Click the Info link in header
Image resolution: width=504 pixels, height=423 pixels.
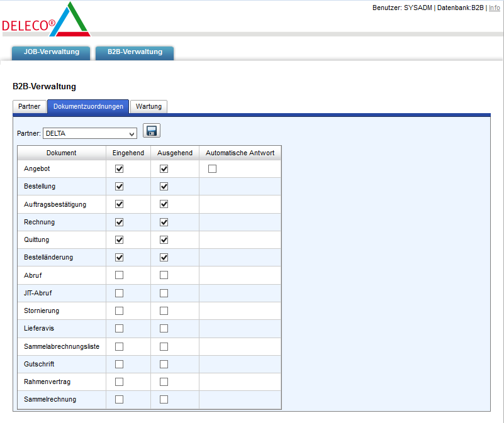[495, 8]
